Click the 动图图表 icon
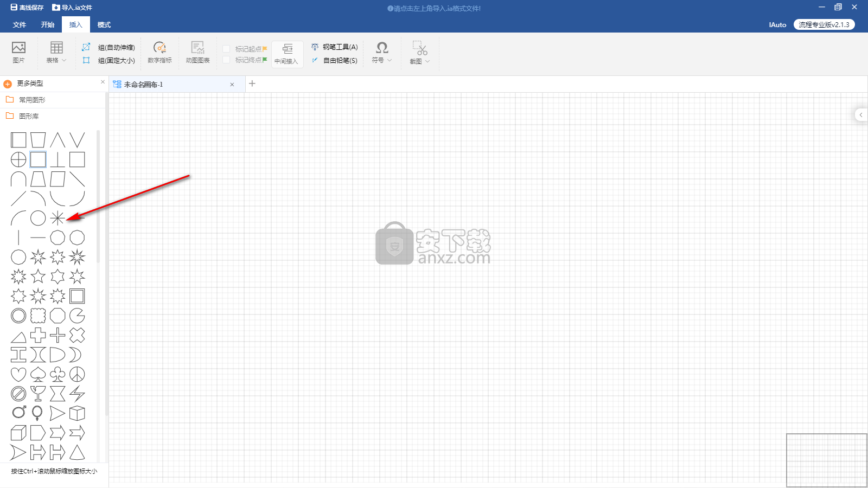868x488 pixels. (x=197, y=53)
